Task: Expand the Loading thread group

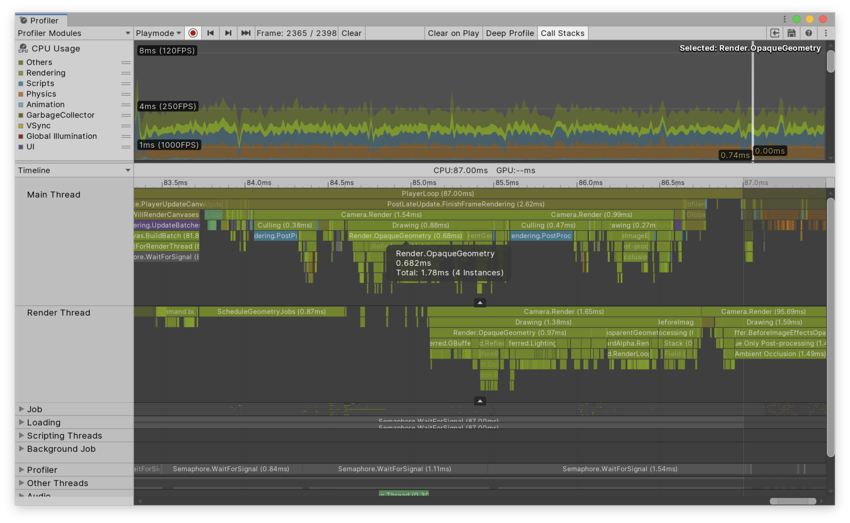Action: point(21,422)
